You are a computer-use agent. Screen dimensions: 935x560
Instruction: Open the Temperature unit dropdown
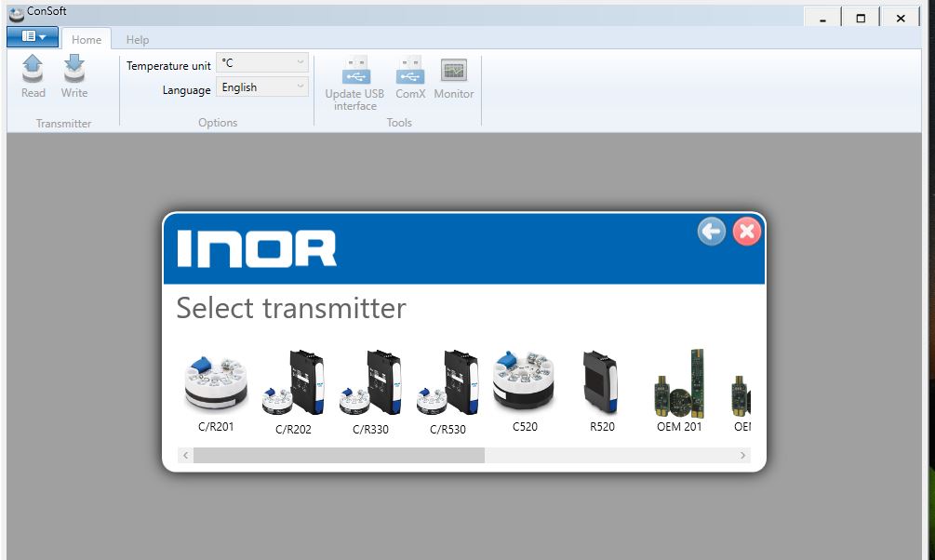click(261, 62)
